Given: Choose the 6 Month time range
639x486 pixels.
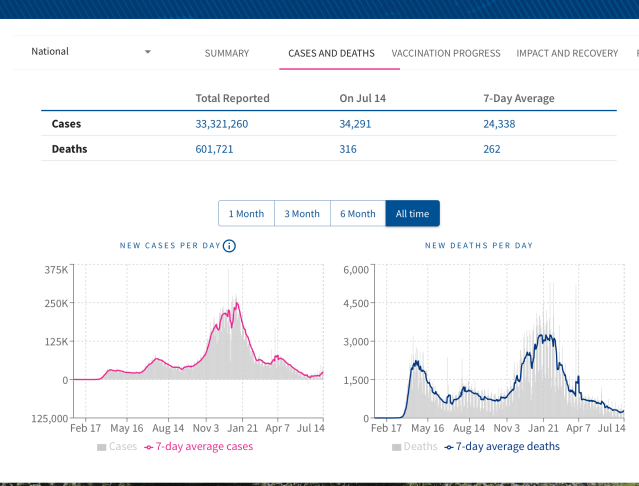Looking at the screenshot, I should [358, 214].
